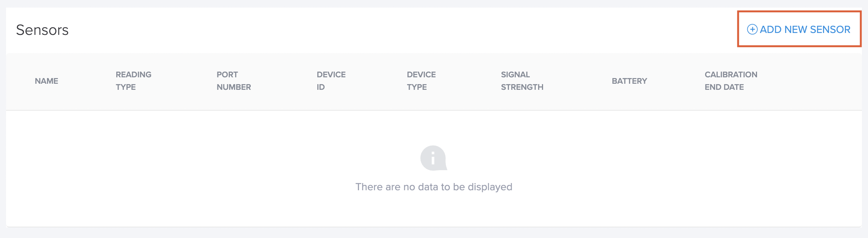Click the gray info speech bubble icon
The width and height of the screenshot is (868, 238).
tap(434, 158)
